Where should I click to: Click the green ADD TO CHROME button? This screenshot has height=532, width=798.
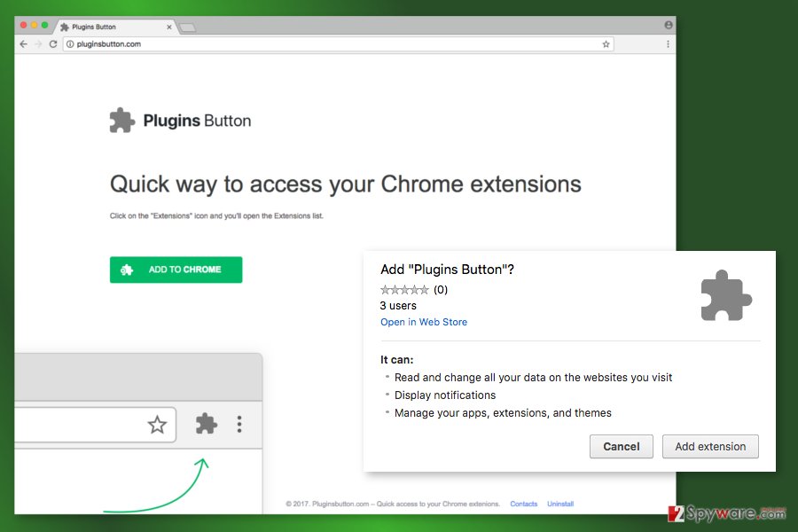click(176, 270)
